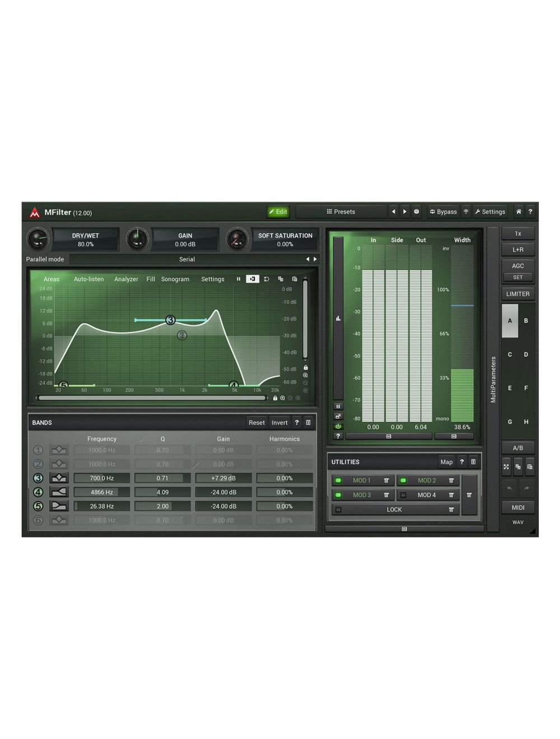Pause the spectrum analyzer

tap(239, 279)
